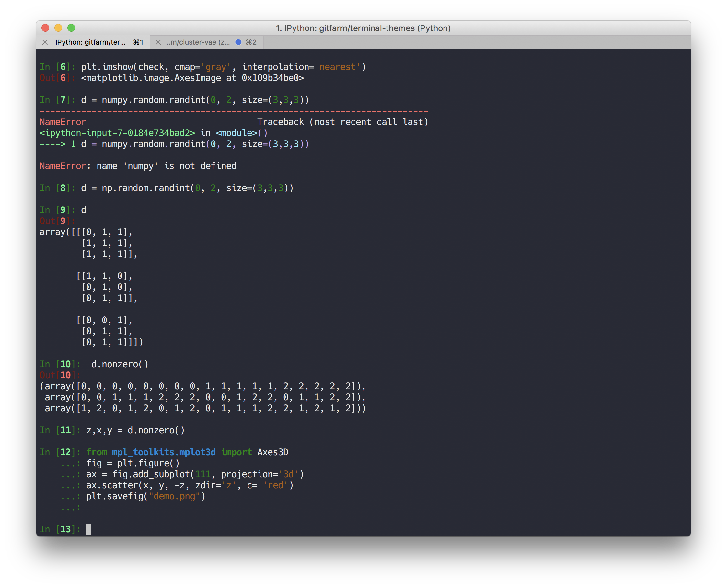Click the red close traffic light button

tap(45, 28)
